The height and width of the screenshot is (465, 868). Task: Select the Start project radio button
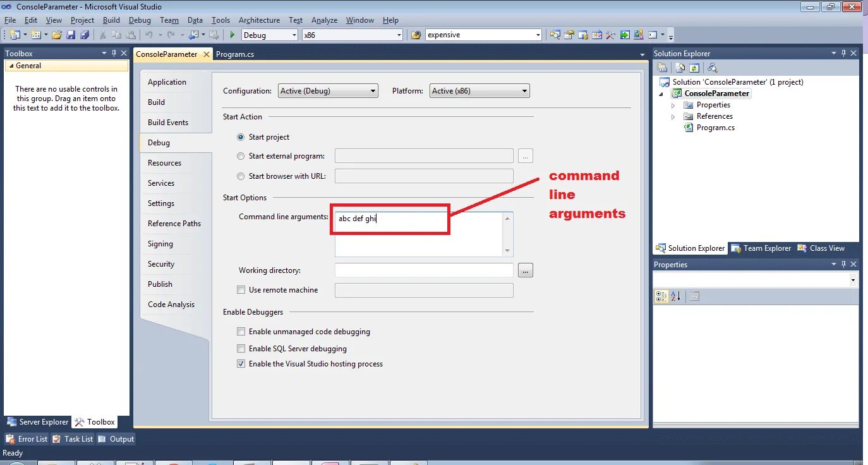click(241, 137)
